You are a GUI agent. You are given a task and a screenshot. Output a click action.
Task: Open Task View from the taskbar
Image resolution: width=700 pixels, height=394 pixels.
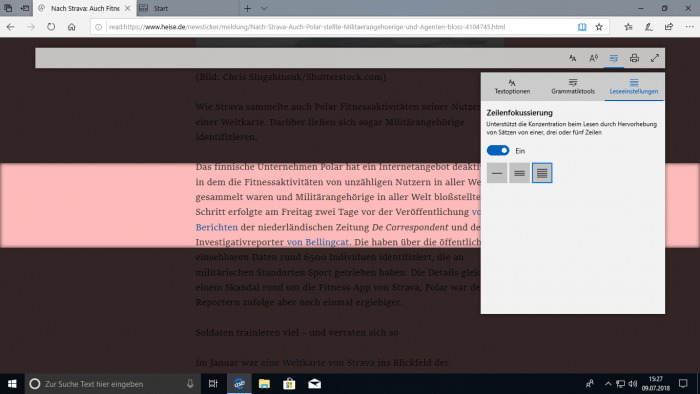point(213,384)
